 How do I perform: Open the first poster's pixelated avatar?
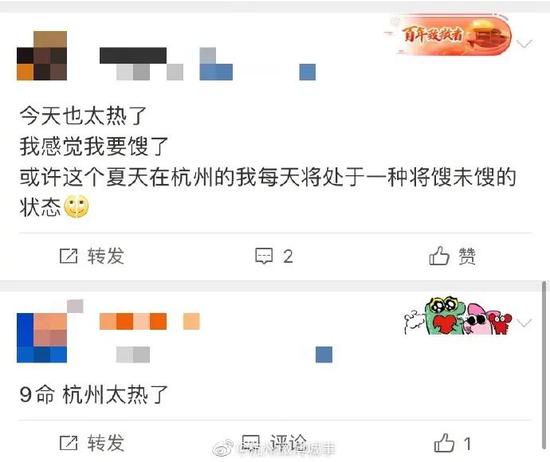42,56
